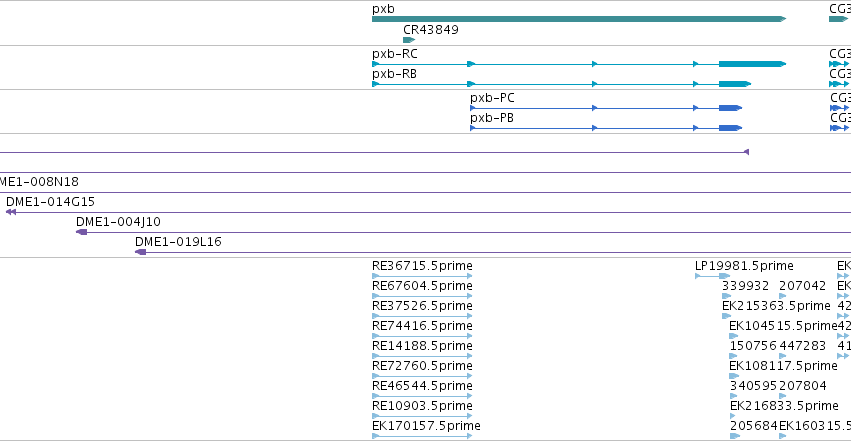
Task: Select EST LP19981.5prime
Action: point(713,276)
